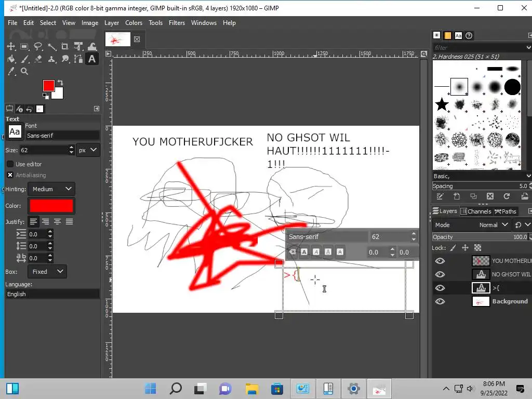Select the Free Select lasso tool

tap(37, 46)
